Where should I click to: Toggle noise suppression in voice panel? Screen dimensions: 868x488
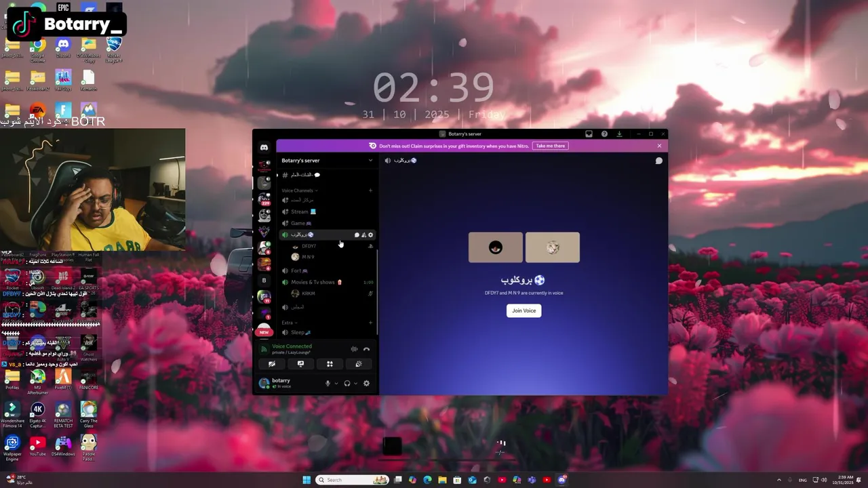354,349
